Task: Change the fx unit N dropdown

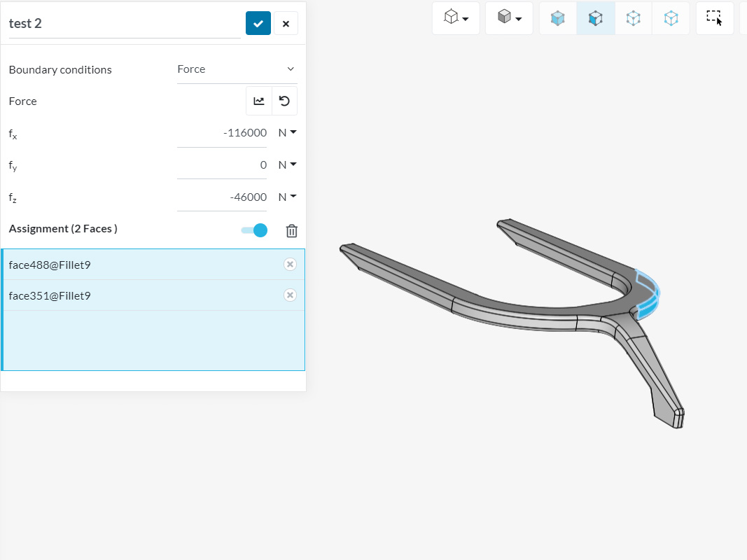Action: 287,133
